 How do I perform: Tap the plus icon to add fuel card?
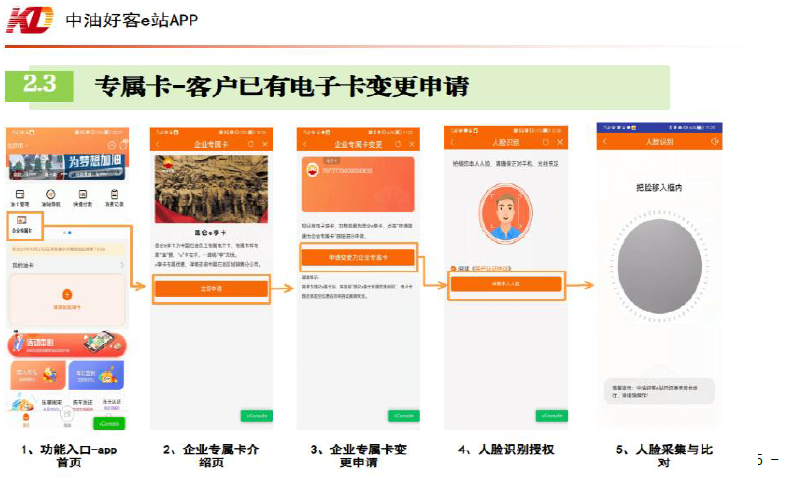coord(66,294)
